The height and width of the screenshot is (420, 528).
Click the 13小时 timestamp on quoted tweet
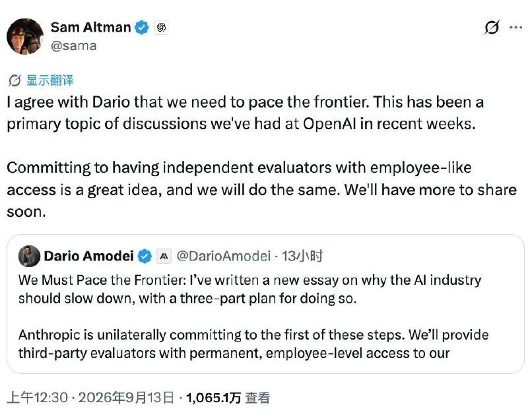click(302, 256)
